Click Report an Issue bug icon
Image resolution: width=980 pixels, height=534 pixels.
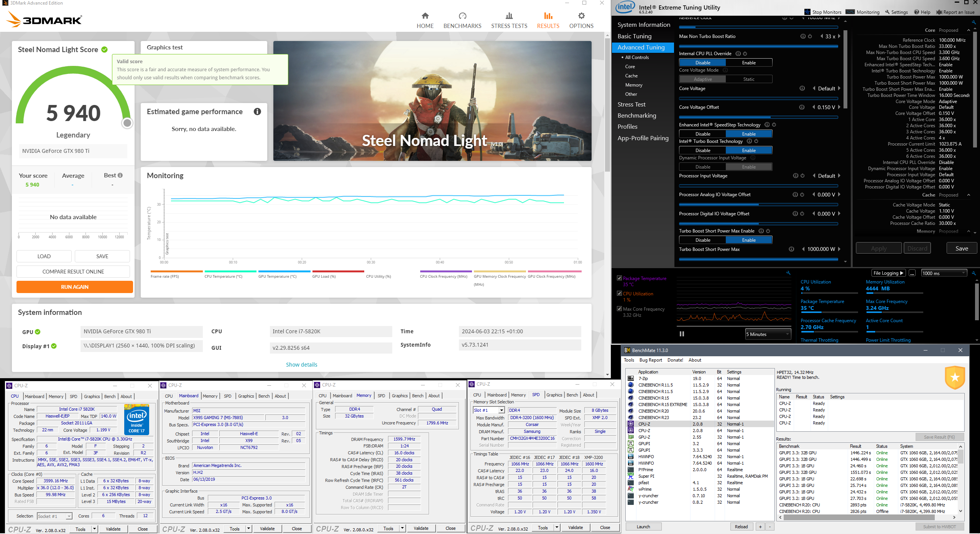(x=939, y=12)
